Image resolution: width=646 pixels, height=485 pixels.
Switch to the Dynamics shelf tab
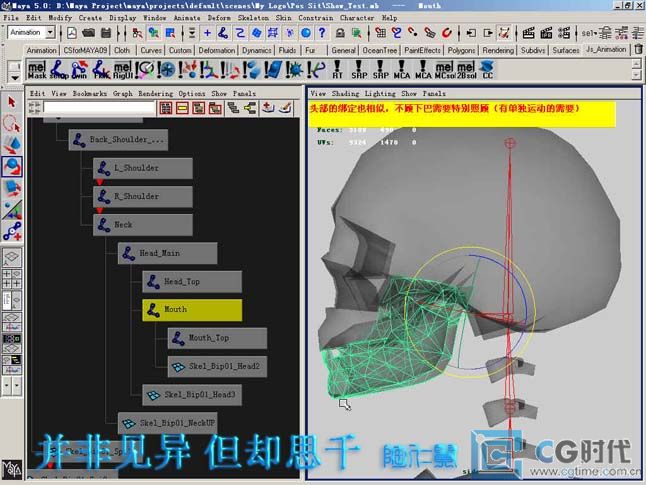coord(256,50)
